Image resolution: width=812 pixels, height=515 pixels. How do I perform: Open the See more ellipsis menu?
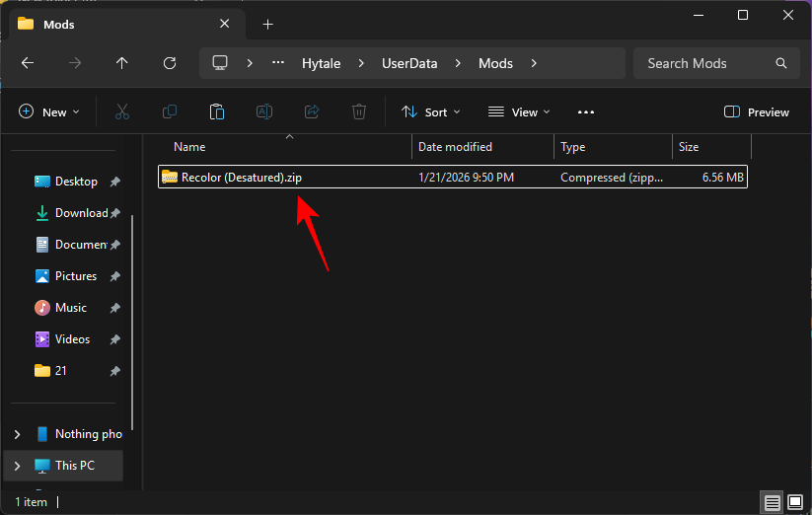[586, 112]
